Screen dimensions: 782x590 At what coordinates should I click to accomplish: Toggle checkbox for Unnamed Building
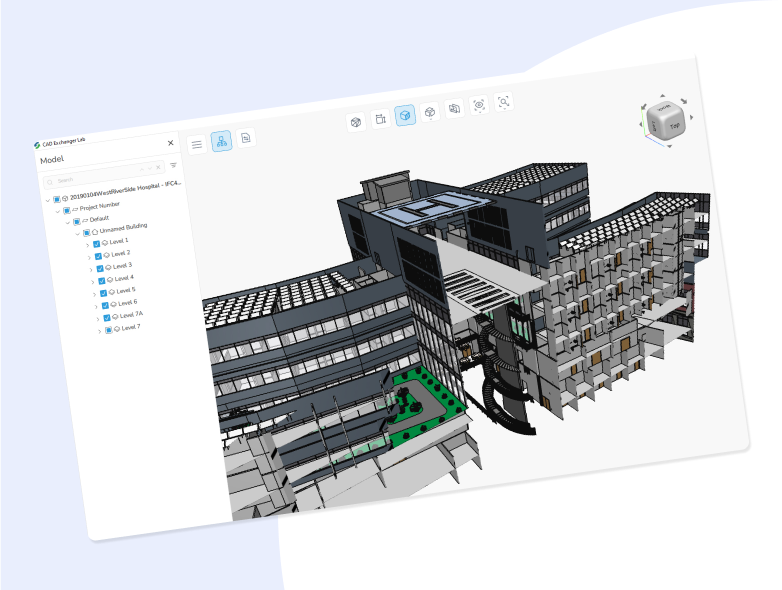(86, 232)
